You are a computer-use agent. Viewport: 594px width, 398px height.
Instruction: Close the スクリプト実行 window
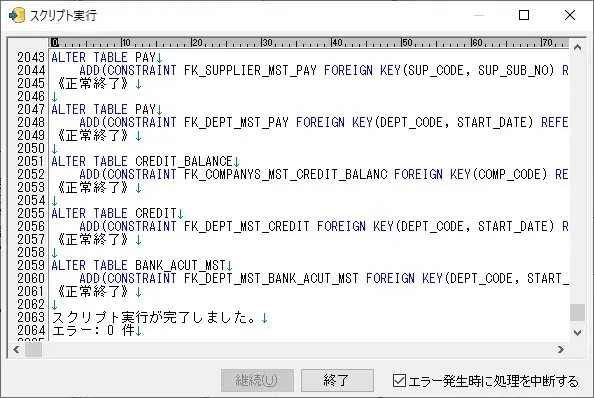570,15
